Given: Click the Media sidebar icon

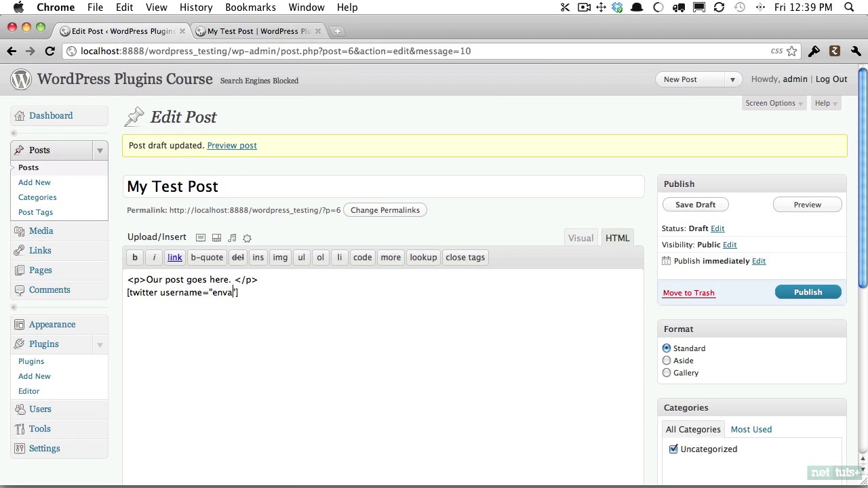Looking at the screenshot, I should click(19, 231).
